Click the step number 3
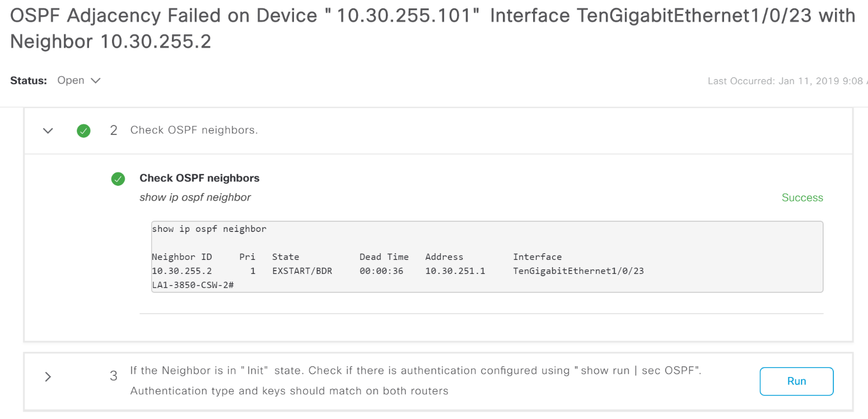The width and height of the screenshot is (868, 419). pos(114,376)
